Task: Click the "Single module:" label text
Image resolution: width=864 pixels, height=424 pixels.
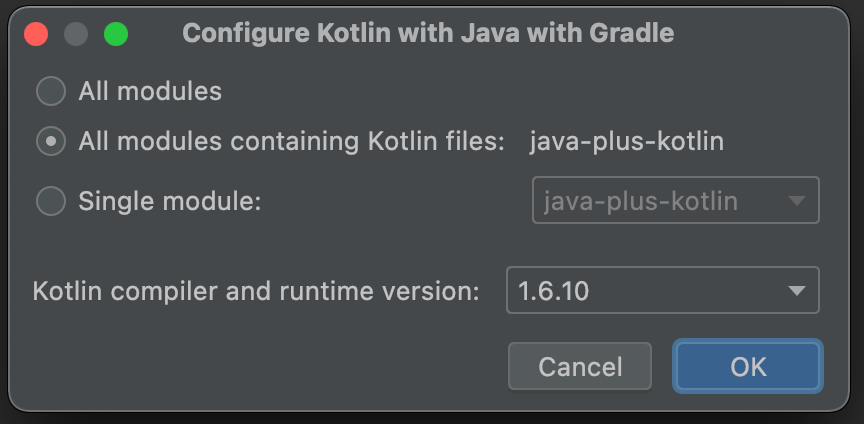Action: point(170,201)
